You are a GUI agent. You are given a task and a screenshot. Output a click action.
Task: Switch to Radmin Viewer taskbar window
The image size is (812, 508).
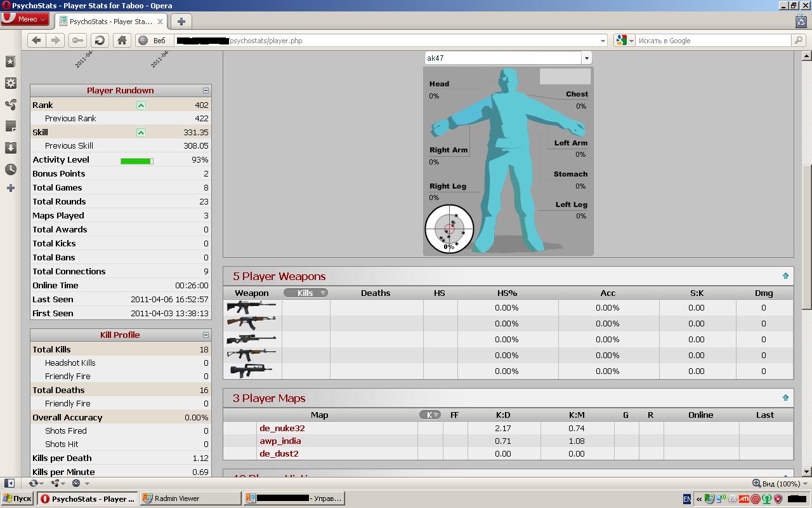pyautogui.click(x=190, y=498)
